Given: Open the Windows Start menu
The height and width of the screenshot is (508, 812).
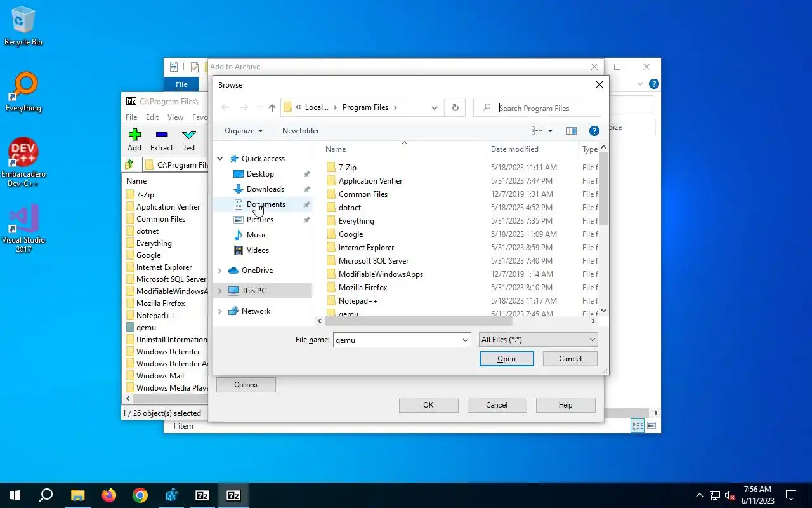Looking at the screenshot, I should 15,495.
